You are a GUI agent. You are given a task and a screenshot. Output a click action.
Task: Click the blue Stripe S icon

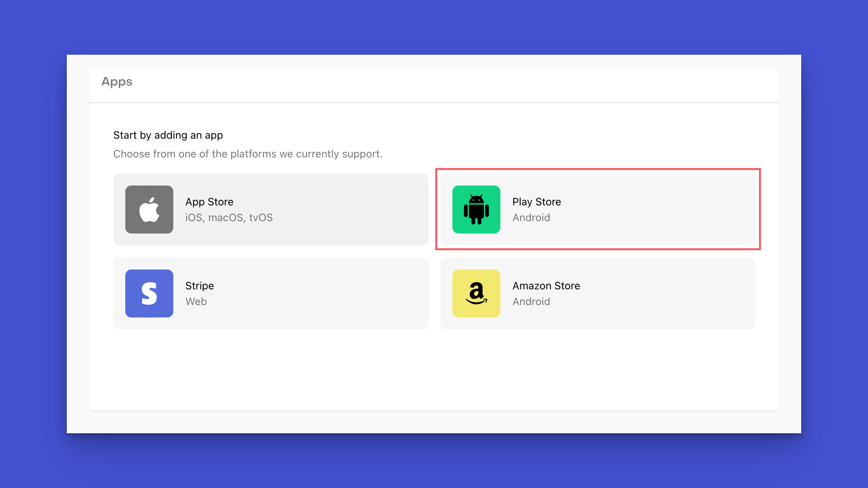(x=149, y=293)
